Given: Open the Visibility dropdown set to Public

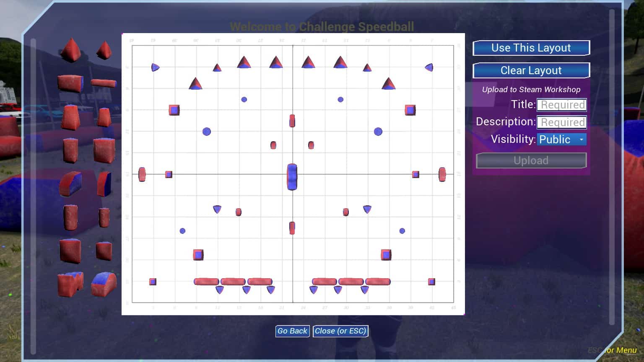Looking at the screenshot, I should pos(562,140).
